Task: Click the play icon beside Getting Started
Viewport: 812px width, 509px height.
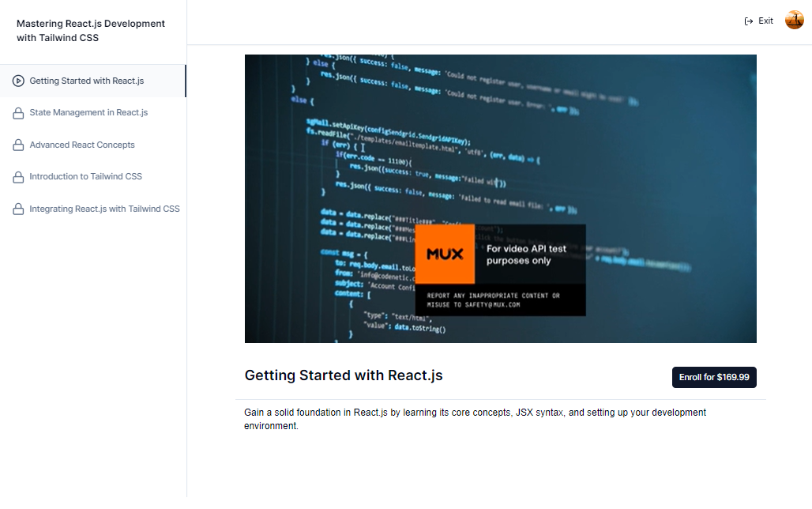Action: (x=18, y=81)
